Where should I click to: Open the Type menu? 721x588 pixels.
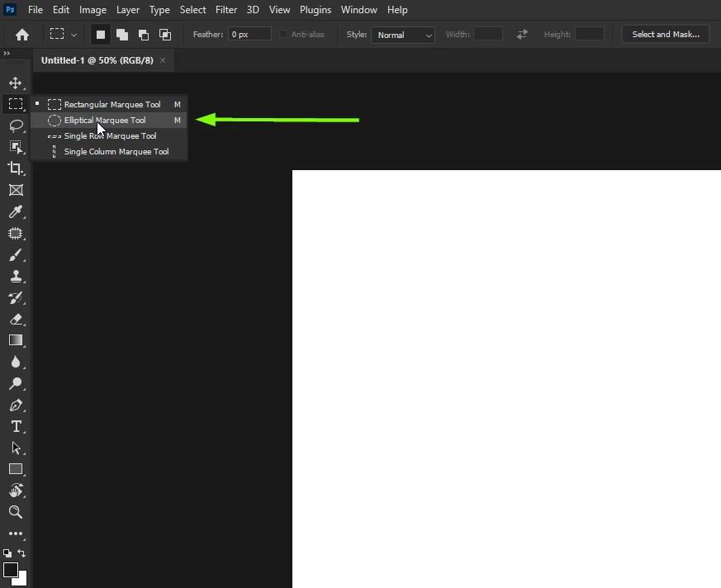[x=159, y=10]
